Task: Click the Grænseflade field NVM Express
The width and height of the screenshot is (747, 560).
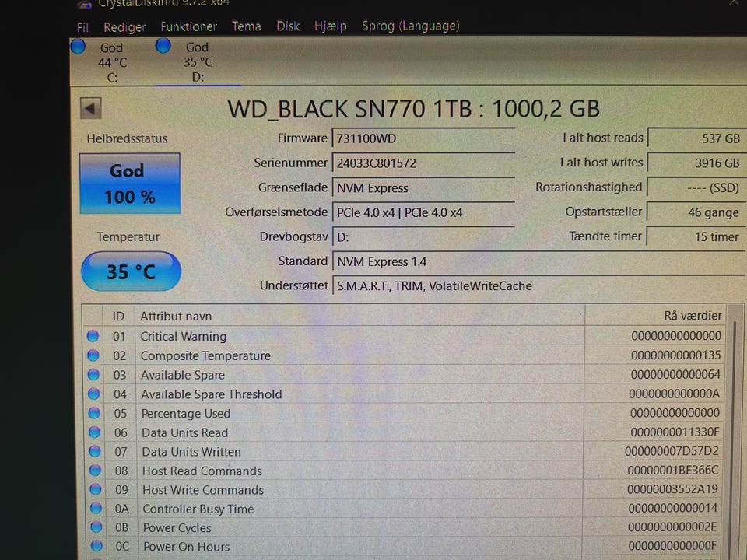Action: tap(423, 188)
